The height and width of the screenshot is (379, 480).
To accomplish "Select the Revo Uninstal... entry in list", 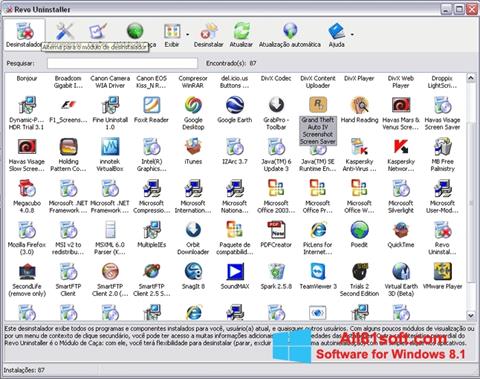I will tap(442, 238).
